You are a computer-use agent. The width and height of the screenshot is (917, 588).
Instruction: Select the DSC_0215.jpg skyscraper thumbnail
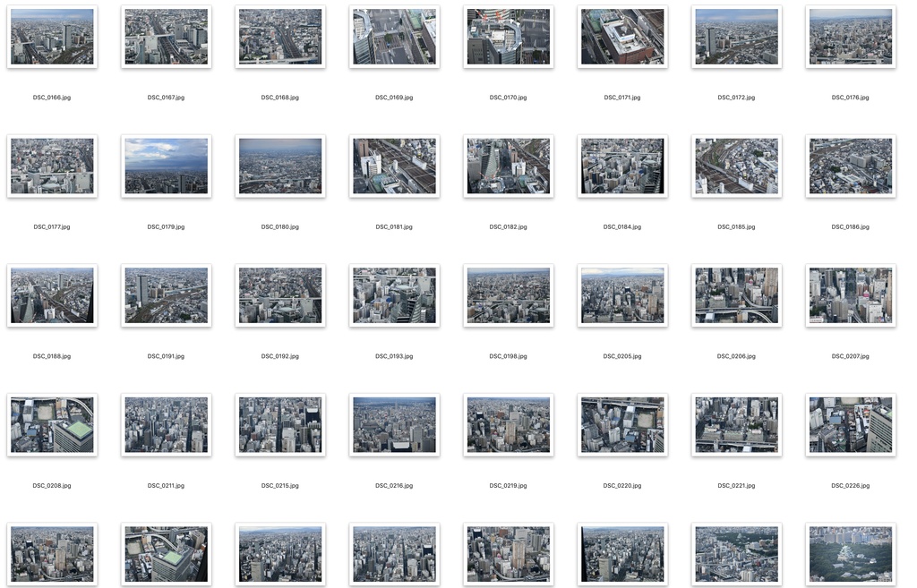tap(279, 424)
